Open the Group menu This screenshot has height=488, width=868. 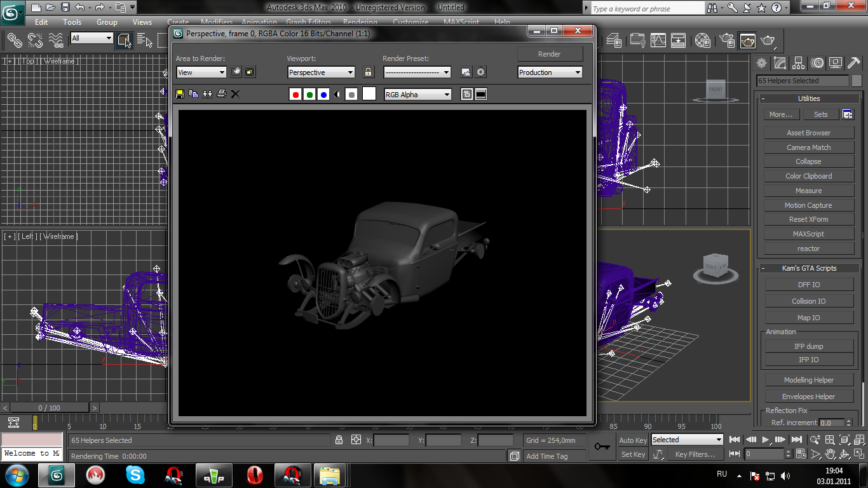[x=107, y=22]
